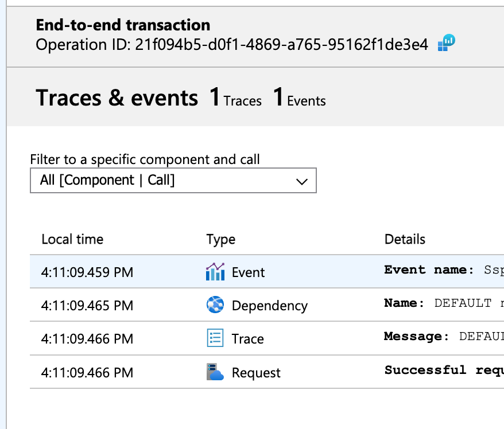Screen dimensions: 504x429
Task: Click the Trace row in the table
Action: (x=258, y=338)
